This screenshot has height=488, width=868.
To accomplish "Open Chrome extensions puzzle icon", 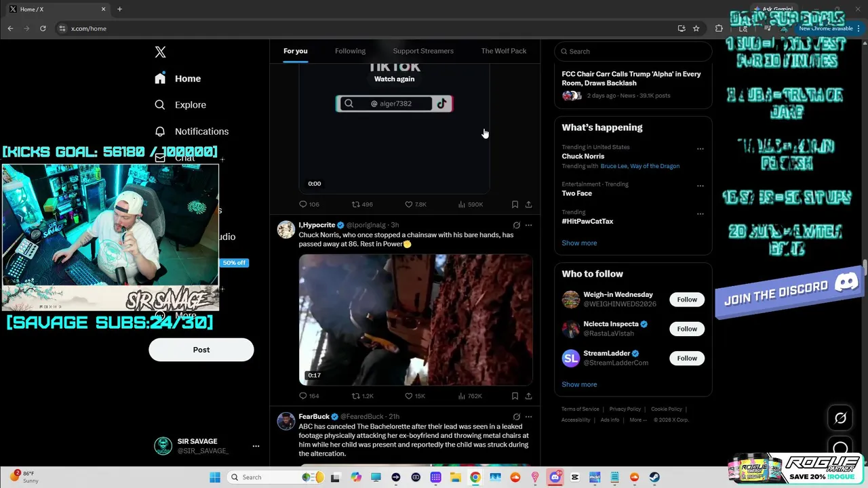I will coord(719,28).
